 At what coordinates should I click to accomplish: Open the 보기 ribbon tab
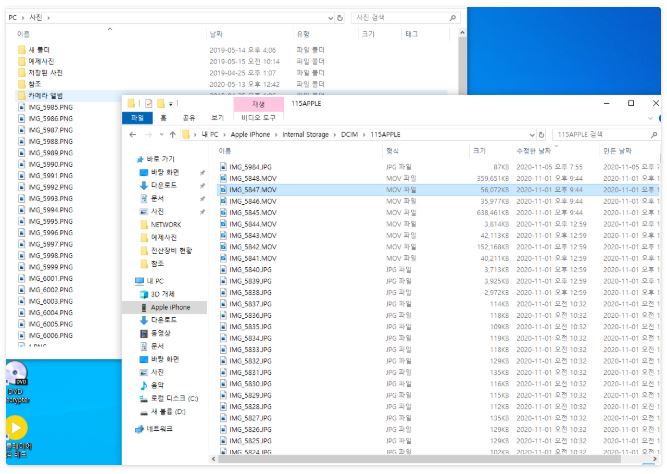coord(217,118)
